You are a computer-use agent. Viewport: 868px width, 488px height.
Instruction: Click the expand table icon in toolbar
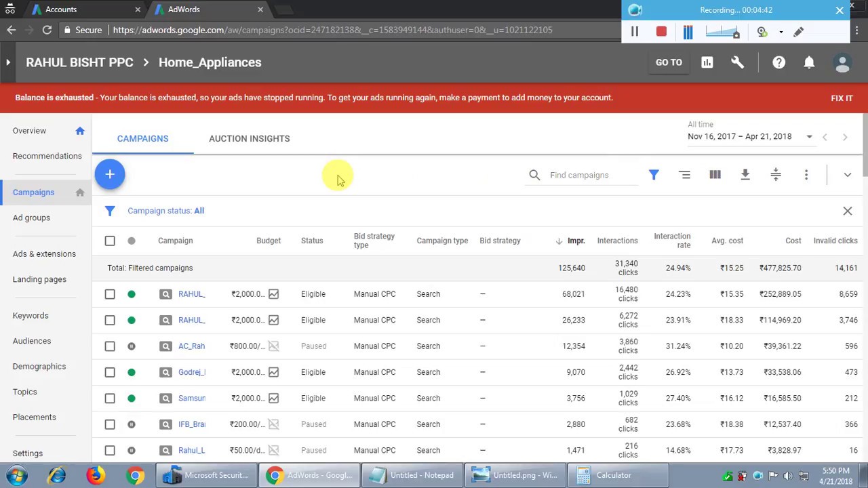[776, 175]
